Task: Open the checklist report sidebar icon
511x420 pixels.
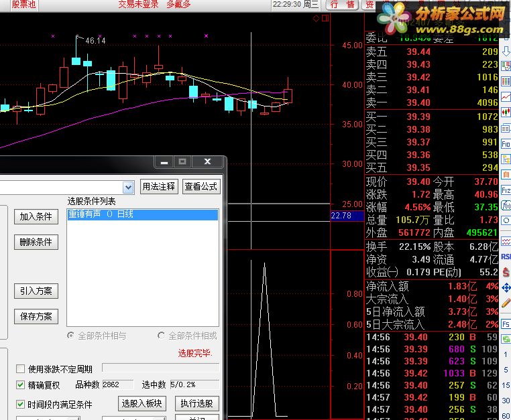Action: (x=506, y=66)
